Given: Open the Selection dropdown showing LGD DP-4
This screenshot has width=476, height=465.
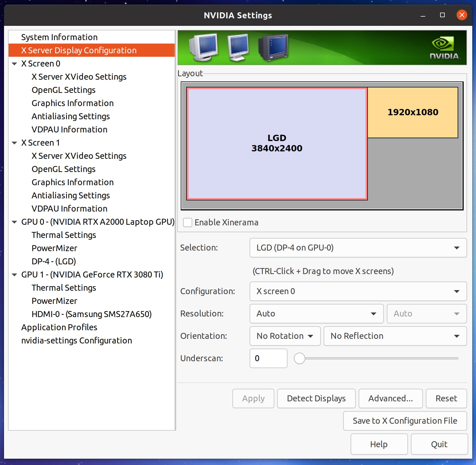Looking at the screenshot, I should click(x=358, y=248).
